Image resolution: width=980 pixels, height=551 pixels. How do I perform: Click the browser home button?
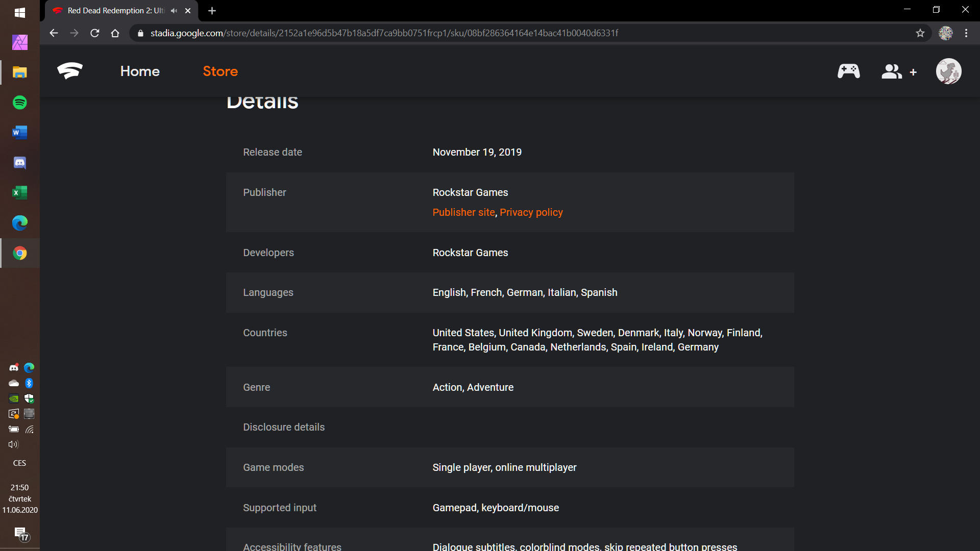pyautogui.click(x=115, y=33)
